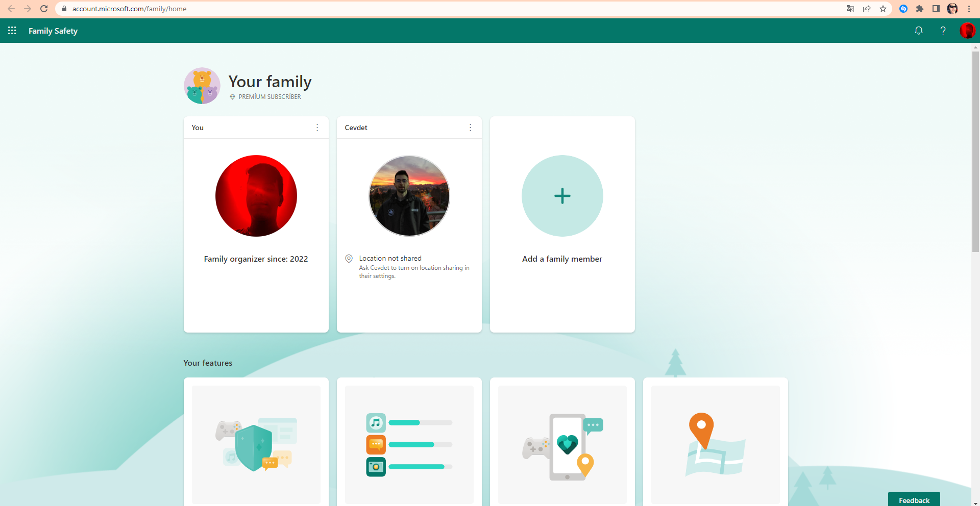This screenshot has height=506, width=980.
Task: Bookmark this page with the star
Action: pyautogui.click(x=883, y=9)
